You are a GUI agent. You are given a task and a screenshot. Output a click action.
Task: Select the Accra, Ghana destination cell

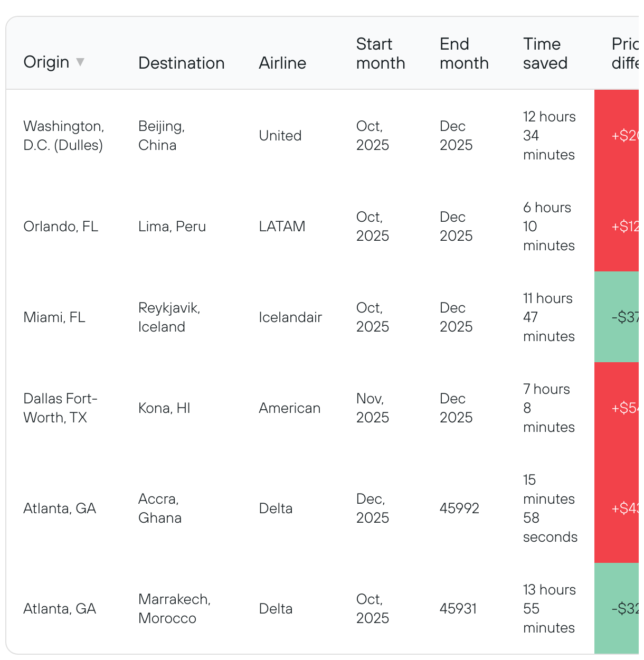160,508
